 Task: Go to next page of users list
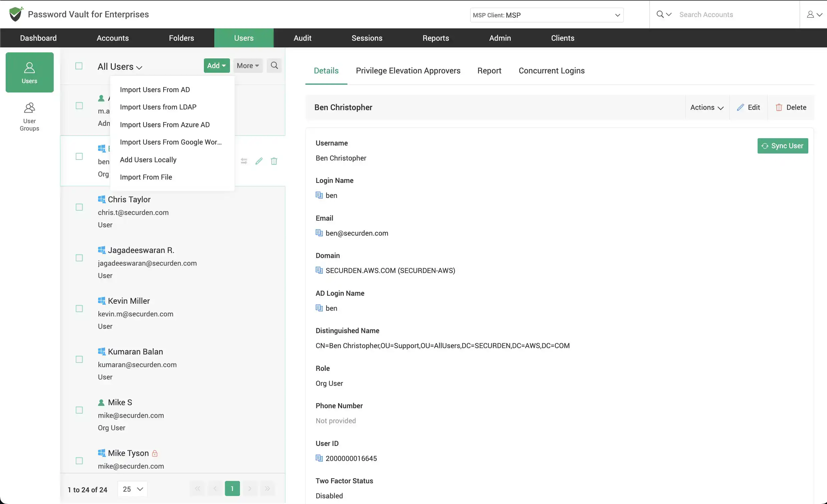click(250, 489)
